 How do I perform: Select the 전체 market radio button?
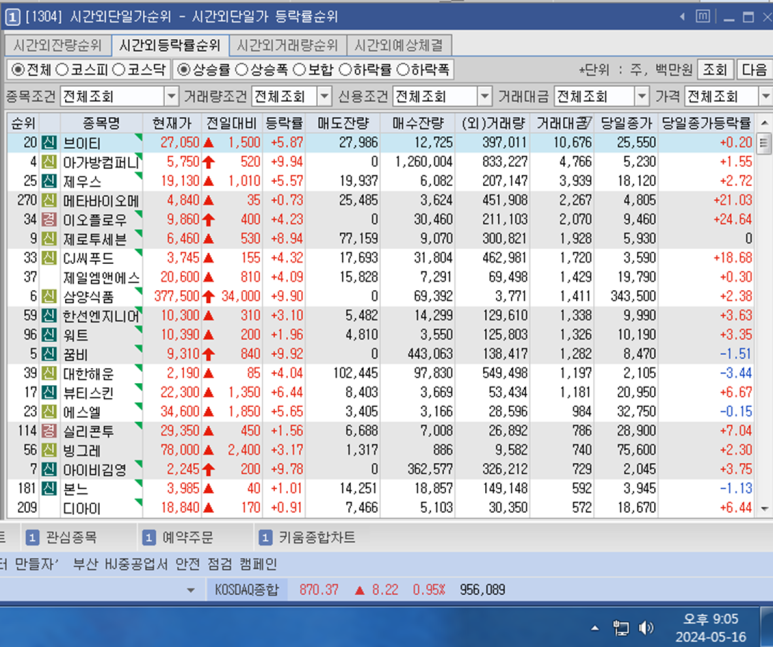pyautogui.click(x=18, y=70)
